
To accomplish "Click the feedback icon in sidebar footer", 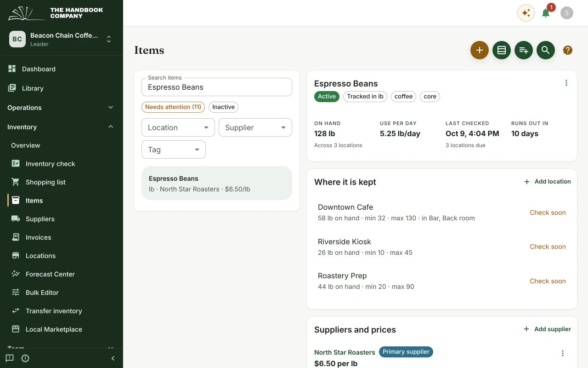I will 10,358.
